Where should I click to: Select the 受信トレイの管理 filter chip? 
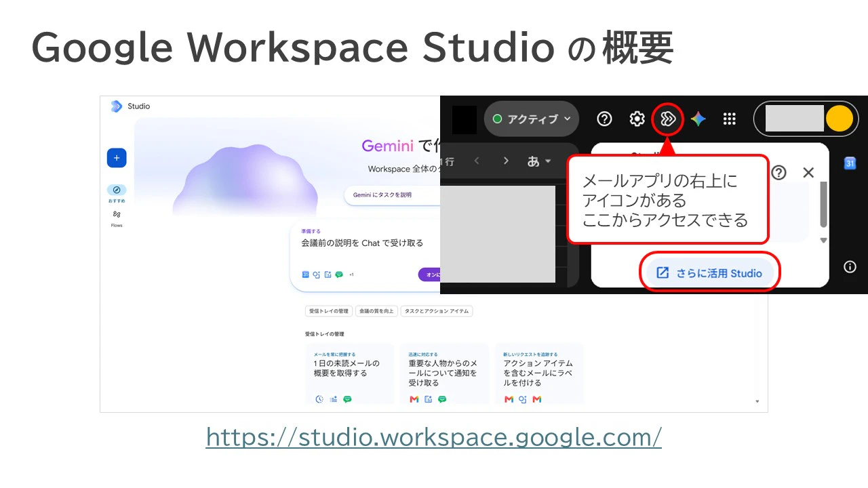tap(329, 311)
